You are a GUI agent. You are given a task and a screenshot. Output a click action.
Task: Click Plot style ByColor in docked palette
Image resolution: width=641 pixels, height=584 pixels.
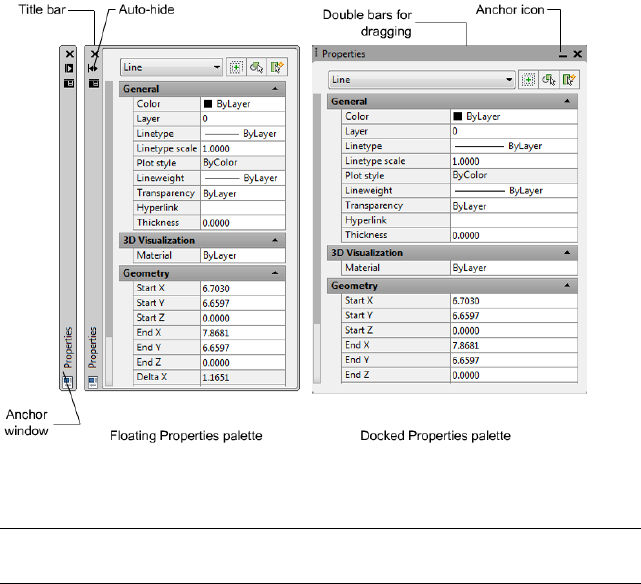[x=514, y=175]
